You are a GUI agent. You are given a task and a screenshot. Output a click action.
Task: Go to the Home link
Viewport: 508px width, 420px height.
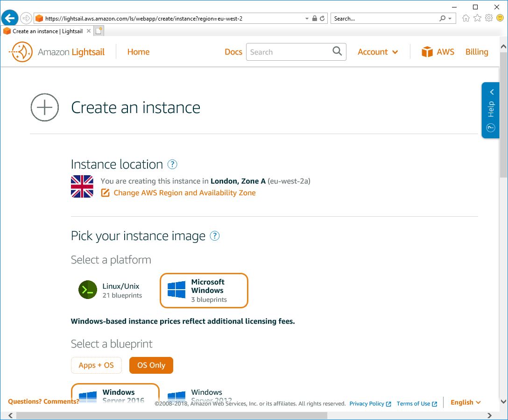point(138,52)
